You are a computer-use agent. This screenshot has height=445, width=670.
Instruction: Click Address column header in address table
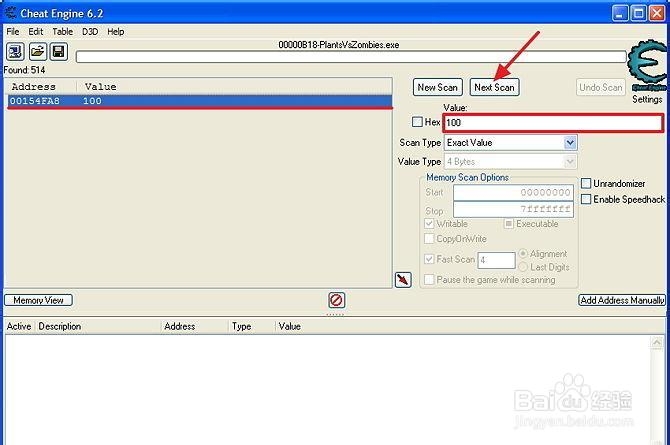pyautogui.click(x=179, y=326)
